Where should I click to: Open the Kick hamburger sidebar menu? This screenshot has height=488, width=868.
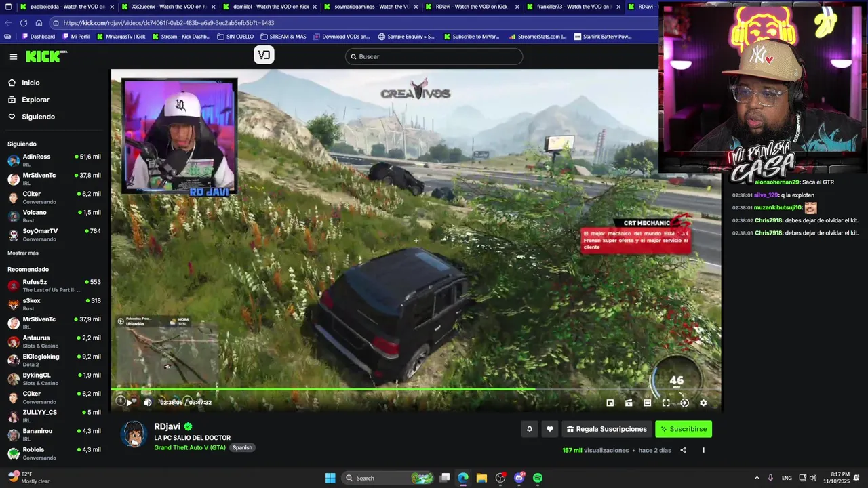tap(13, 57)
